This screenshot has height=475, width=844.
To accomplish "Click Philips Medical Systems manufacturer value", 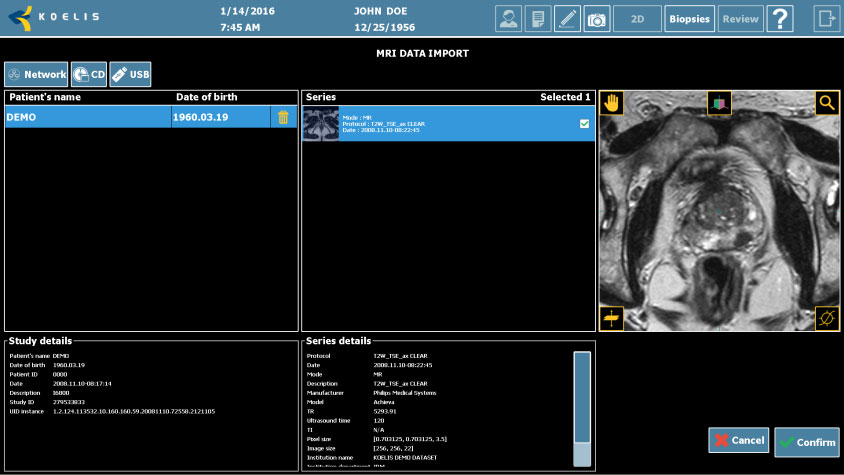I will point(405,393).
